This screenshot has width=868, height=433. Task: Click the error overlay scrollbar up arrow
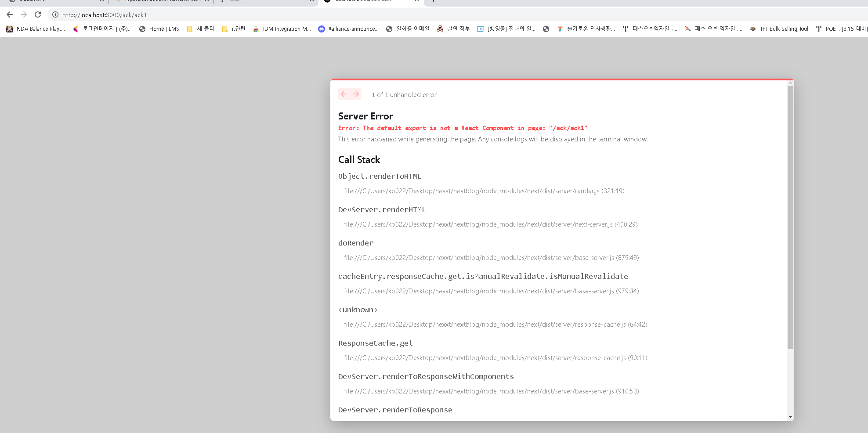pos(790,83)
